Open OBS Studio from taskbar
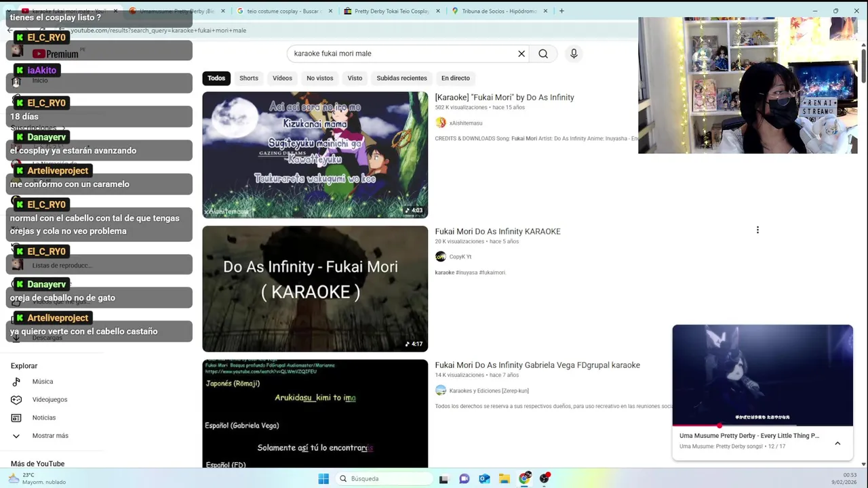Image resolution: width=868 pixels, height=488 pixels. 545,479
